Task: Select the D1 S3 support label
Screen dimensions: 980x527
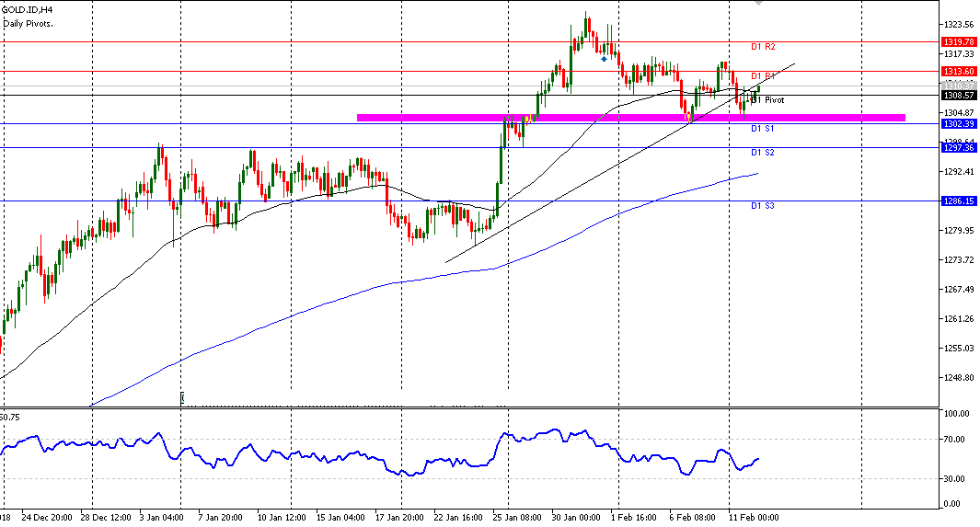Action: (763, 206)
